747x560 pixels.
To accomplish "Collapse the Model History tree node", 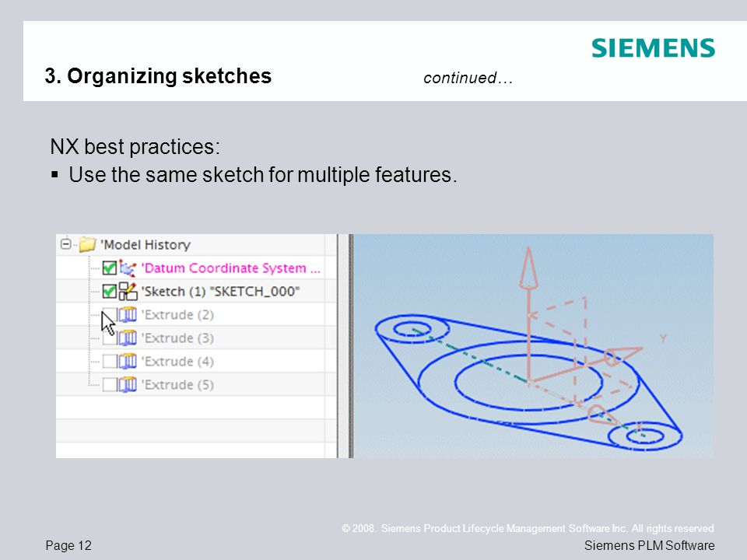I will click(65, 244).
